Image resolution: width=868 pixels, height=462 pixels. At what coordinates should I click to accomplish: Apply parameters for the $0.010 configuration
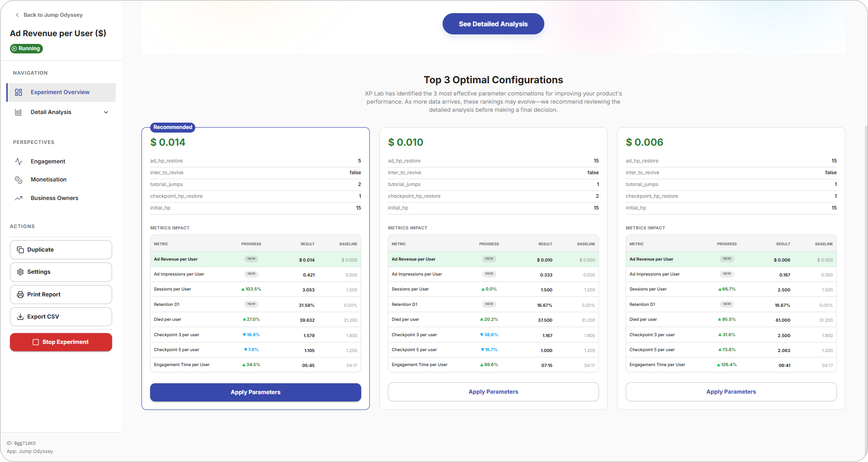point(493,392)
